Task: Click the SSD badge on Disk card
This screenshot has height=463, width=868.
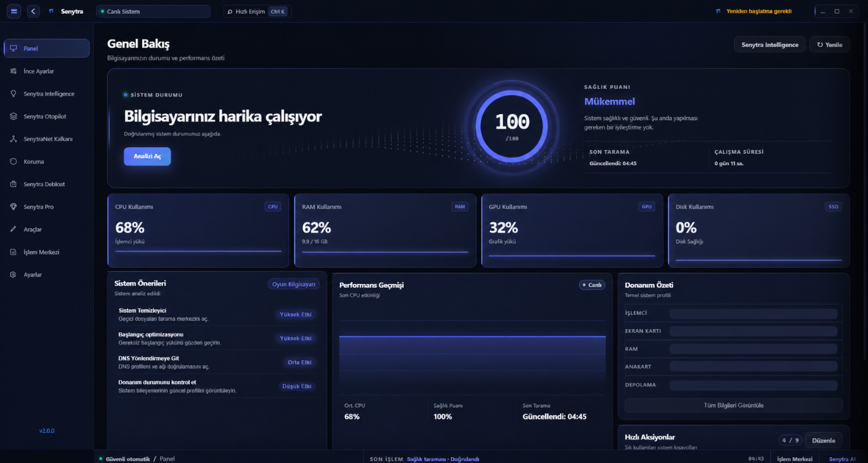Action: [833, 207]
